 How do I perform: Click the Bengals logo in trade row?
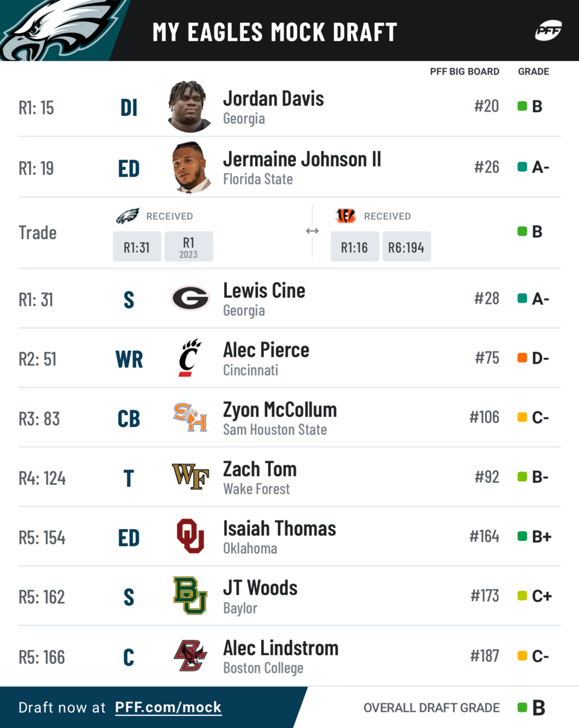tap(346, 216)
